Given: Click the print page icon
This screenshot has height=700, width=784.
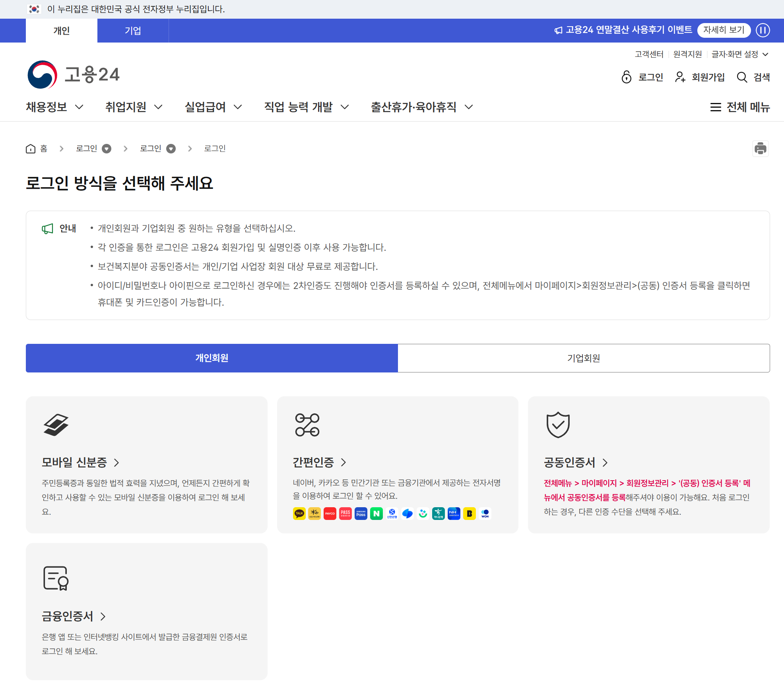Looking at the screenshot, I should [x=760, y=149].
